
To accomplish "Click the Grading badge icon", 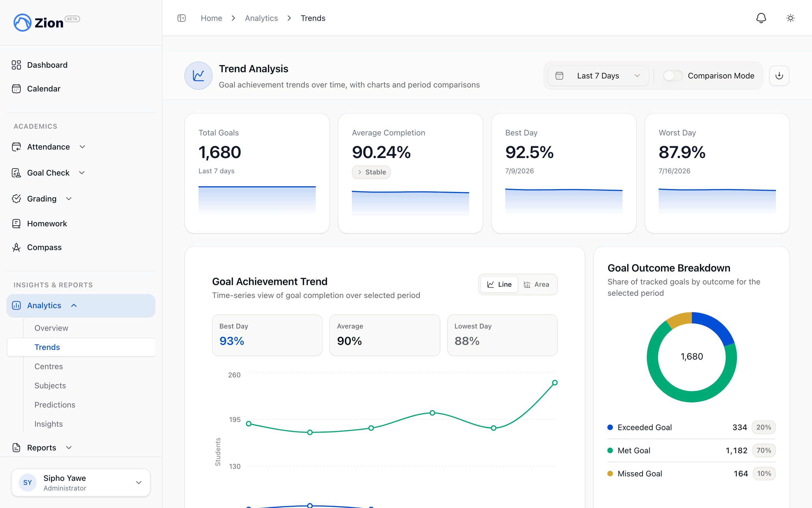I will (x=16, y=199).
